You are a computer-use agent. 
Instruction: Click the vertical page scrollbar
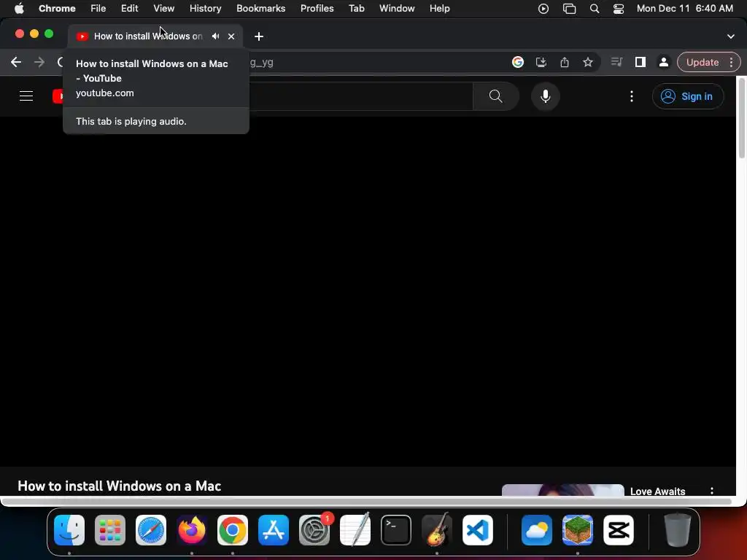pos(741,118)
